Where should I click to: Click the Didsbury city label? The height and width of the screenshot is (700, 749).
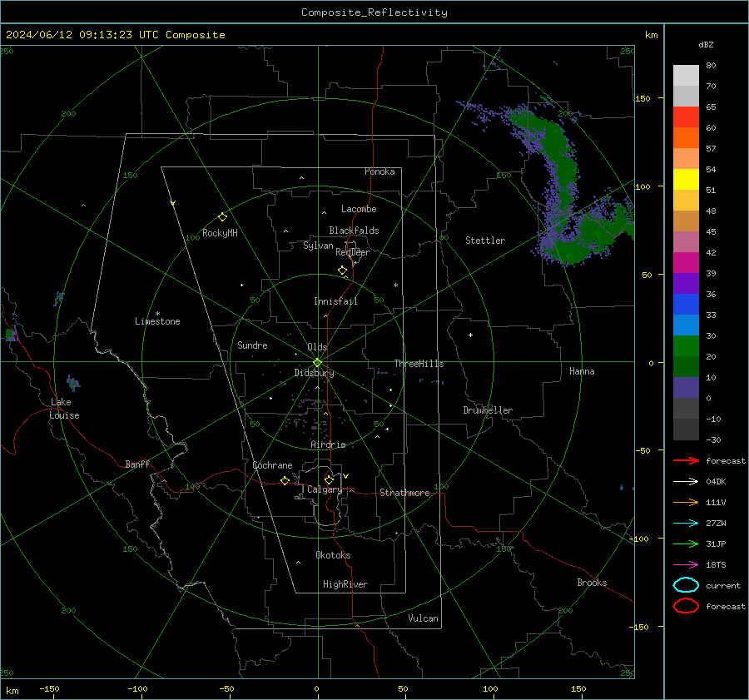pyautogui.click(x=315, y=373)
